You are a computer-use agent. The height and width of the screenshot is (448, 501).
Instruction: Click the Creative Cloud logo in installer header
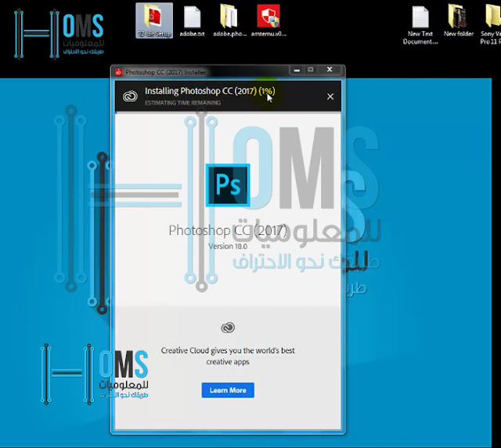[130, 96]
